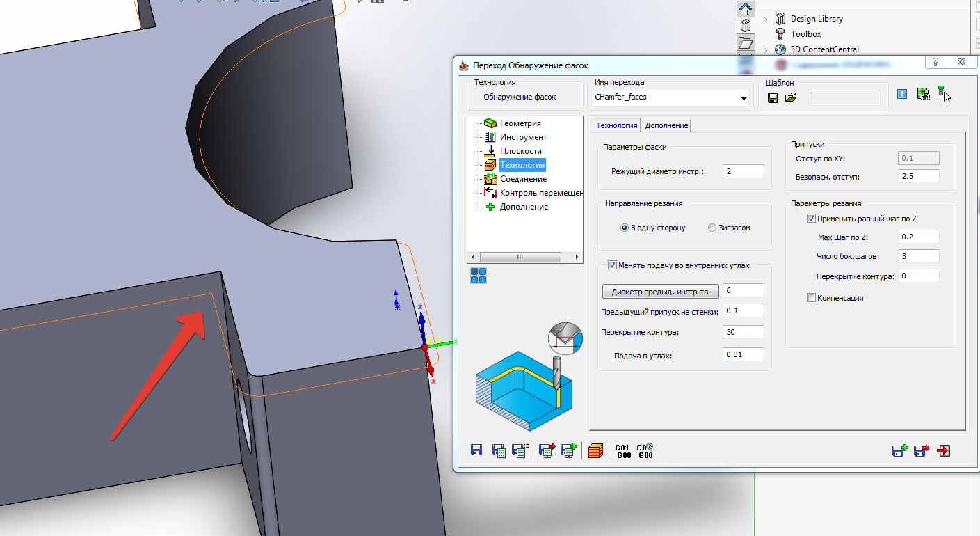Click the Режущий диаметр инстр. input field
Viewport: 980px width, 536px height.
pyautogui.click(x=744, y=171)
